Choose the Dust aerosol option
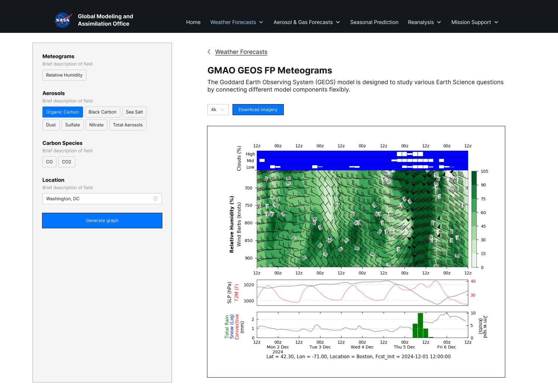 [51, 125]
